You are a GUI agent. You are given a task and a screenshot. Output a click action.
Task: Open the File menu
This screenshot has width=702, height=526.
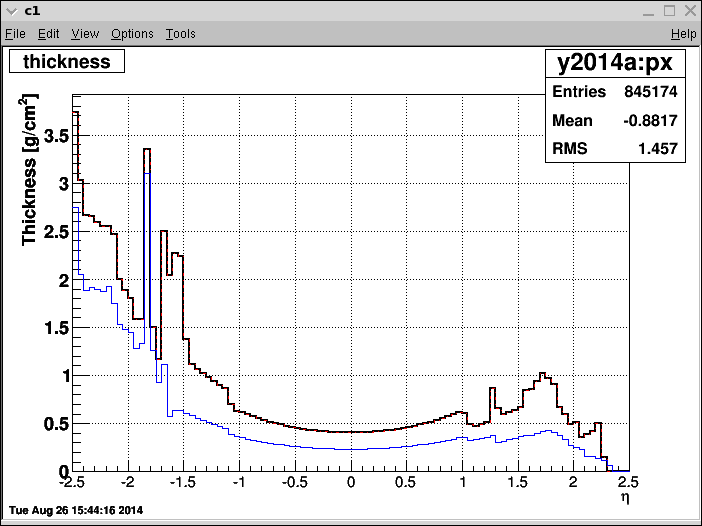tap(15, 34)
